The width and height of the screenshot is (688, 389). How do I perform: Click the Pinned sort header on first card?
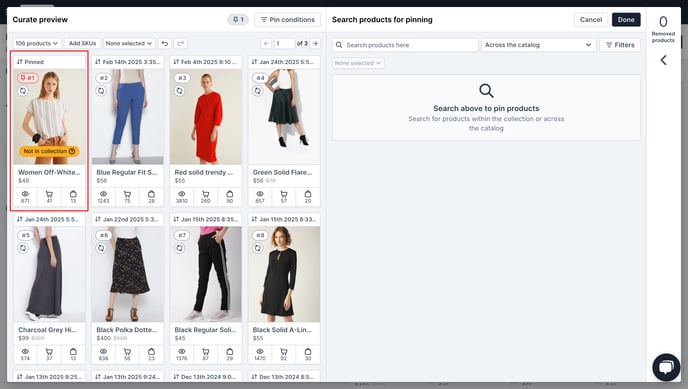[x=49, y=62]
